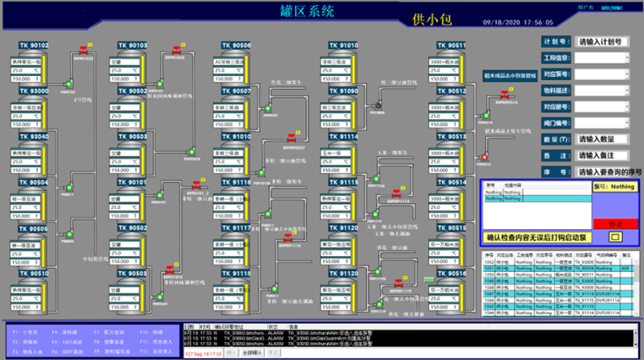This screenshot has height=360, width=644.
Task: Expand the 对应泵号 dropdown list
Action: [x=605, y=74]
